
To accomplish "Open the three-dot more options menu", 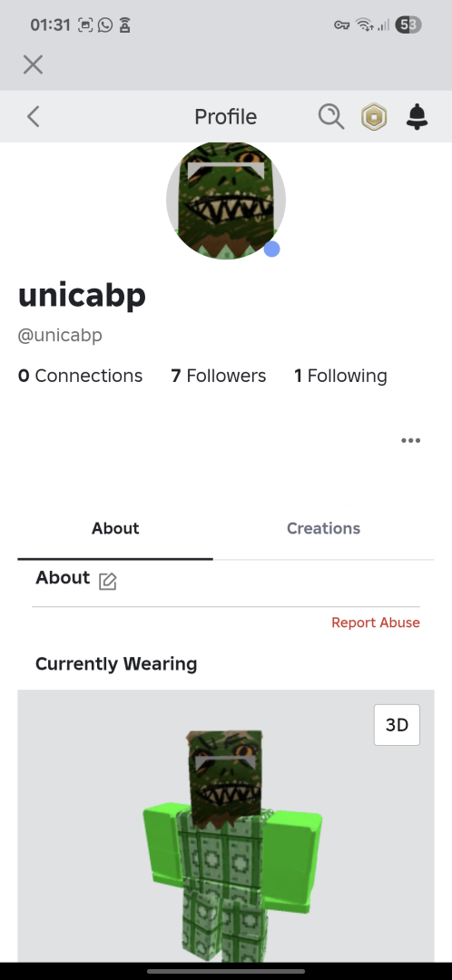I will click(x=411, y=441).
